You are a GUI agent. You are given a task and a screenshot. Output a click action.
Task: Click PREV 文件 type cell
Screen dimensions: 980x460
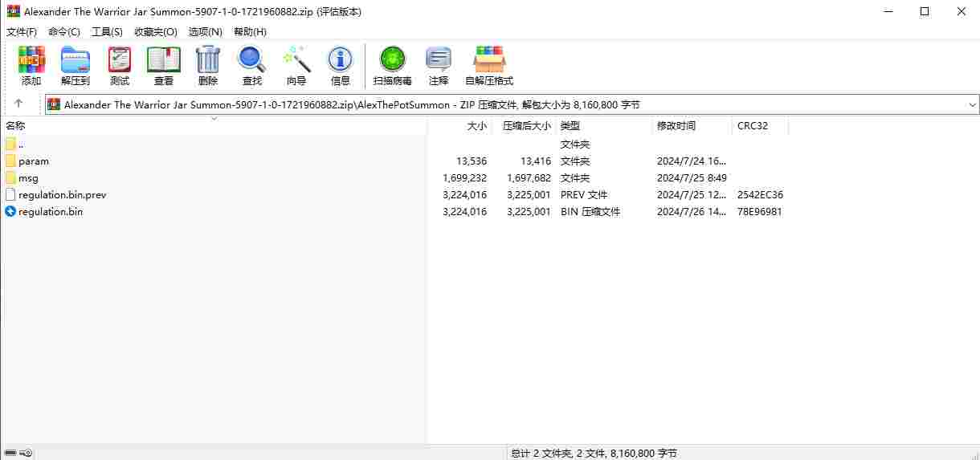[584, 194]
